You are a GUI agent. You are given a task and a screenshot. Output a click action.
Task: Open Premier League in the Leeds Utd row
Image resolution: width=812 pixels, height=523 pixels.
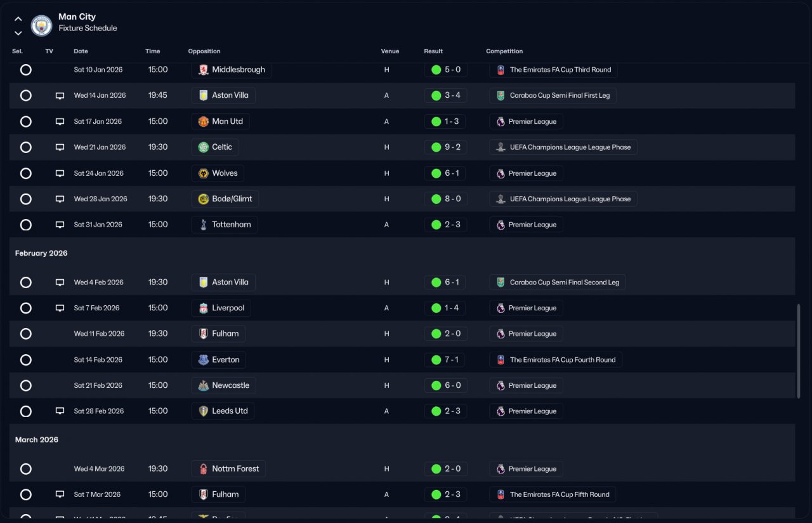point(526,411)
